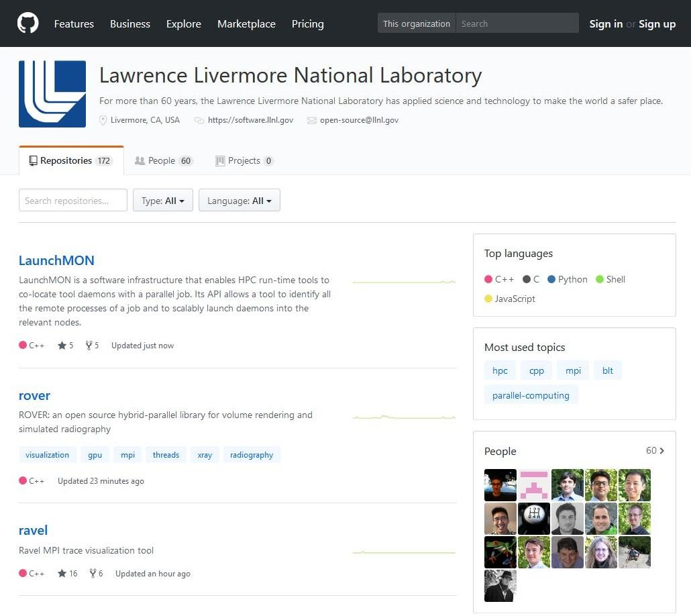Screen dimensions: 691x616
Task: Select the Marketplace menu item
Action: [x=246, y=23]
